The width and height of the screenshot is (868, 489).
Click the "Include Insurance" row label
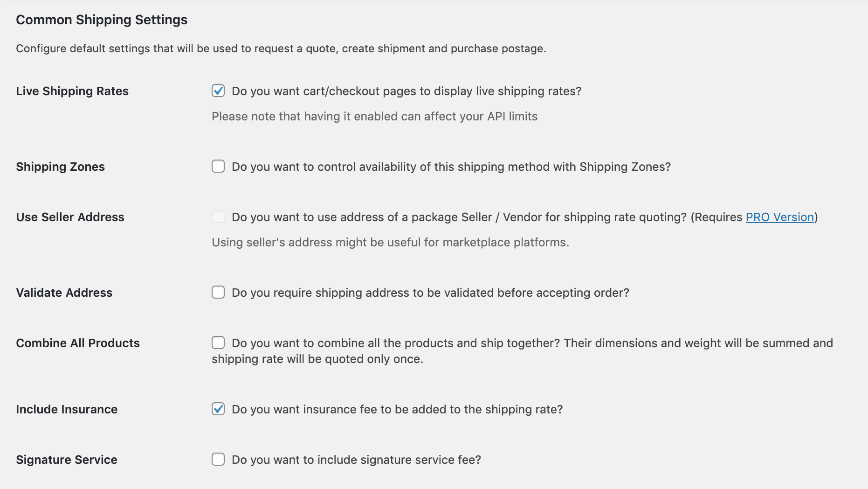[x=67, y=409]
